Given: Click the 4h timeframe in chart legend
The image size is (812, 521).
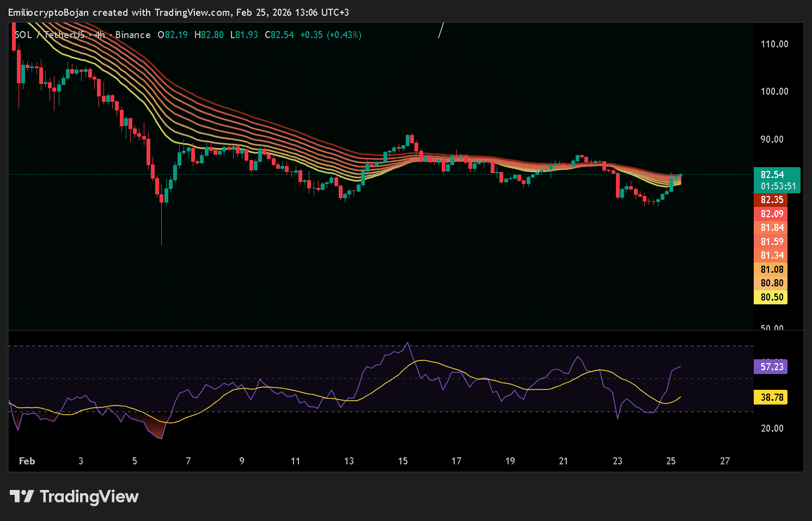Looking at the screenshot, I should (100, 35).
